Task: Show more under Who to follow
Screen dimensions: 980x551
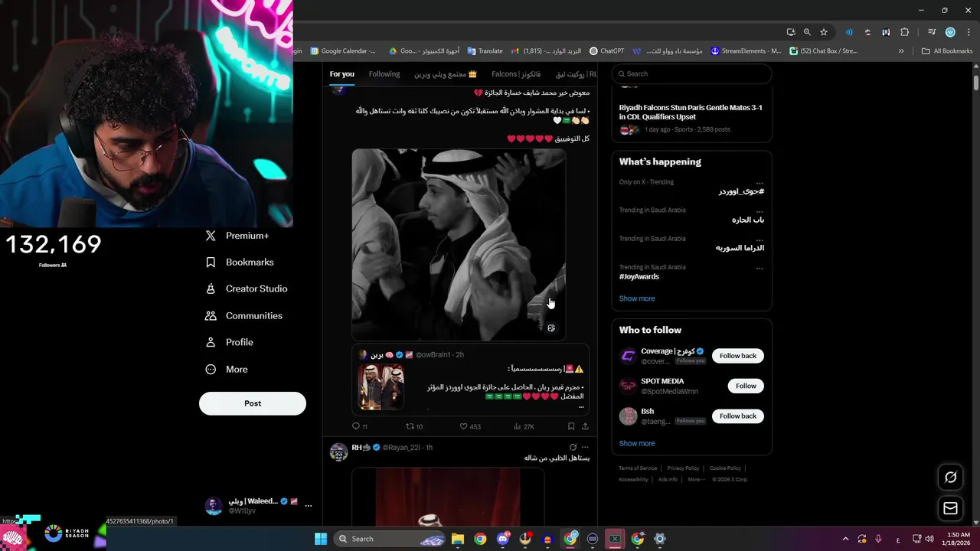Action: pyautogui.click(x=637, y=443)
